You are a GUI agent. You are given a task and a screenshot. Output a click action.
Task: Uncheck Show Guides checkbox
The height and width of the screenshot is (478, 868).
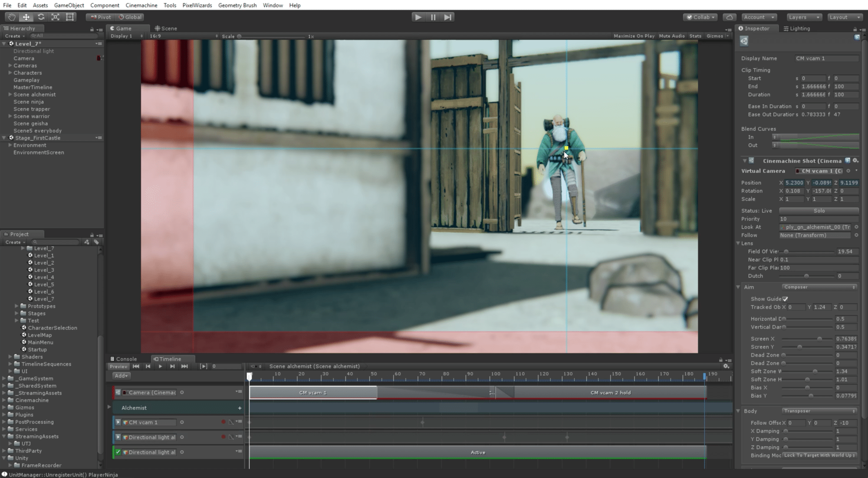pyautogui.click(x=785, y=299)
